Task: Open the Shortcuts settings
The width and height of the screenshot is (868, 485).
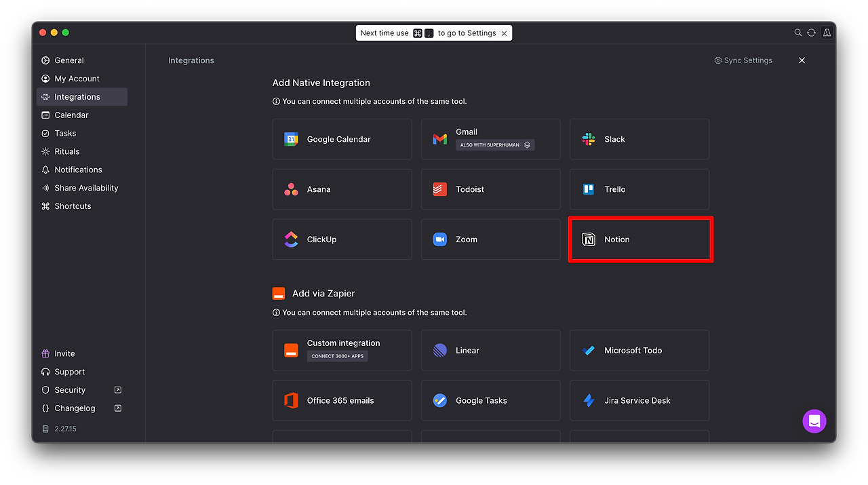Action: click(81, 206)
